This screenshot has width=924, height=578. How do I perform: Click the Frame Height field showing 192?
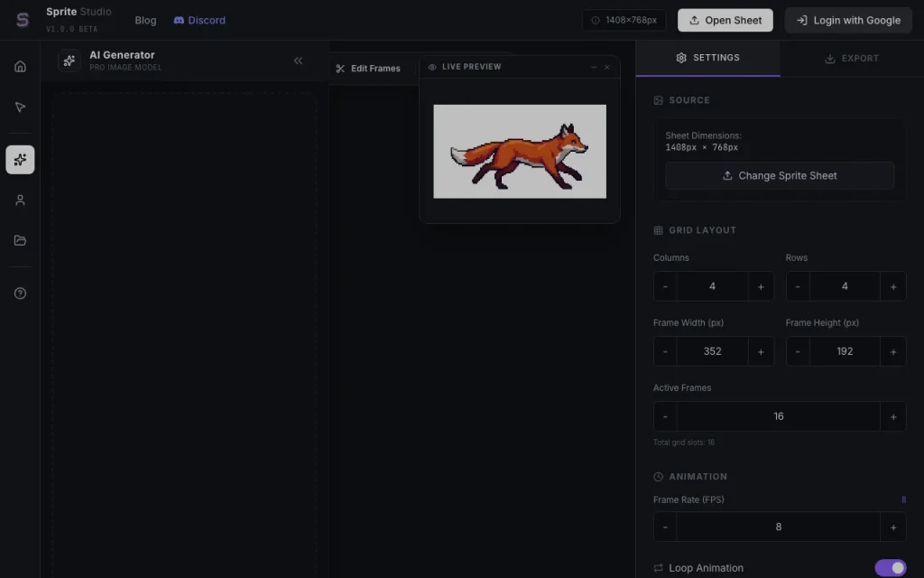pyautogui.click(x=845, y=351)
